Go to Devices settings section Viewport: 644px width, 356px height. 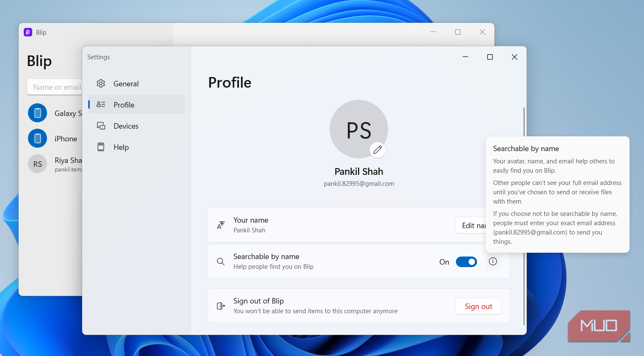click(x=136, y=126)
